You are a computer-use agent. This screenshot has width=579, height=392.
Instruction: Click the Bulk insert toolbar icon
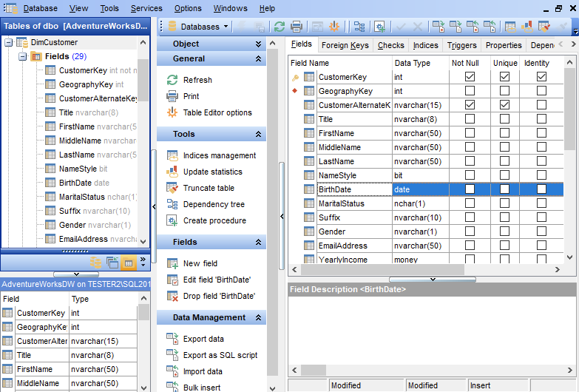pos(490,27)
